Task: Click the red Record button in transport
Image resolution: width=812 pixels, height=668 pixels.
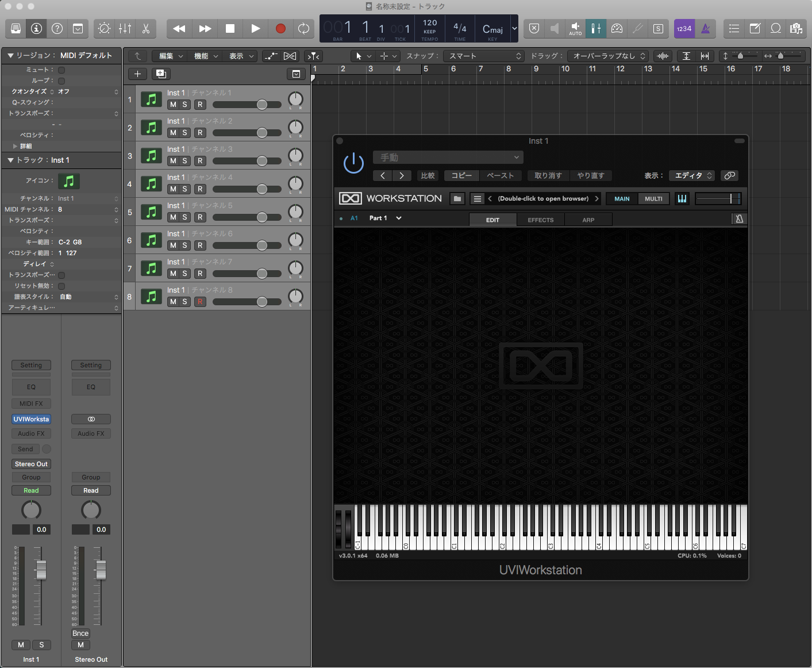Action: (x=280, y=28)
